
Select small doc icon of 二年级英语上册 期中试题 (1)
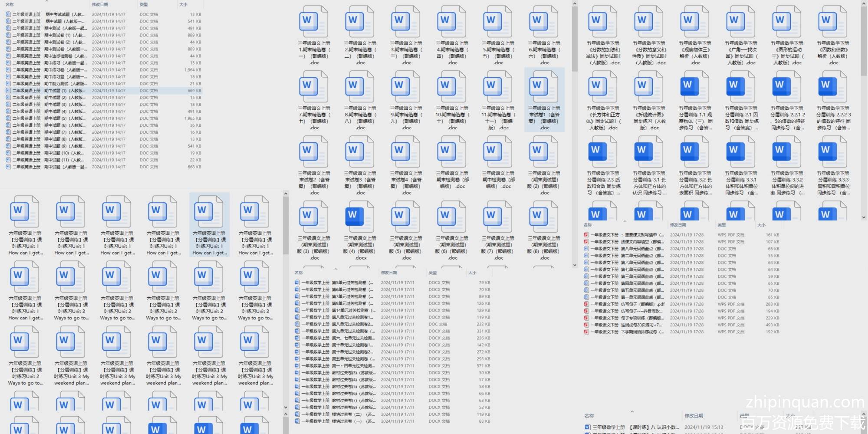[8, 91]
